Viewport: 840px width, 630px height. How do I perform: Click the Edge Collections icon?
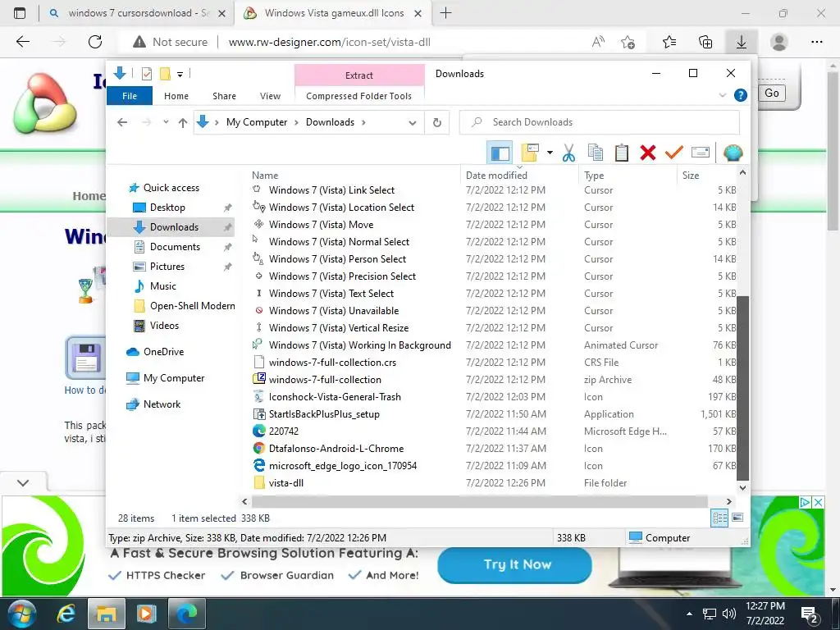705,43
